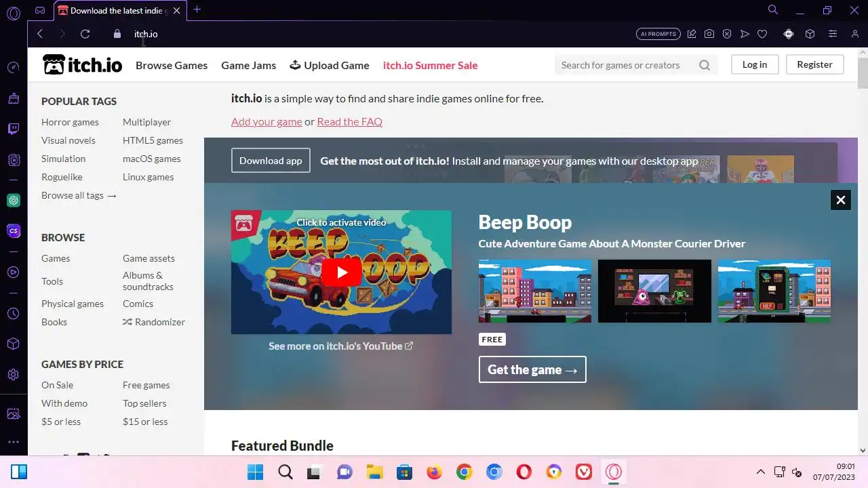Open the Extensions cube sidebar icon
Viewport: 868px width, 488px height.
[x=14, y=344]
